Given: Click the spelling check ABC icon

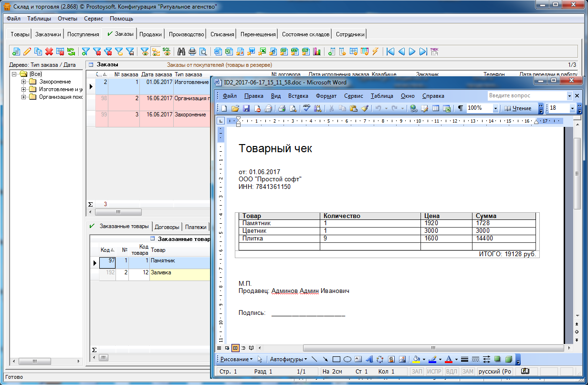Looking at the screenshot, I should click(306, 108).
